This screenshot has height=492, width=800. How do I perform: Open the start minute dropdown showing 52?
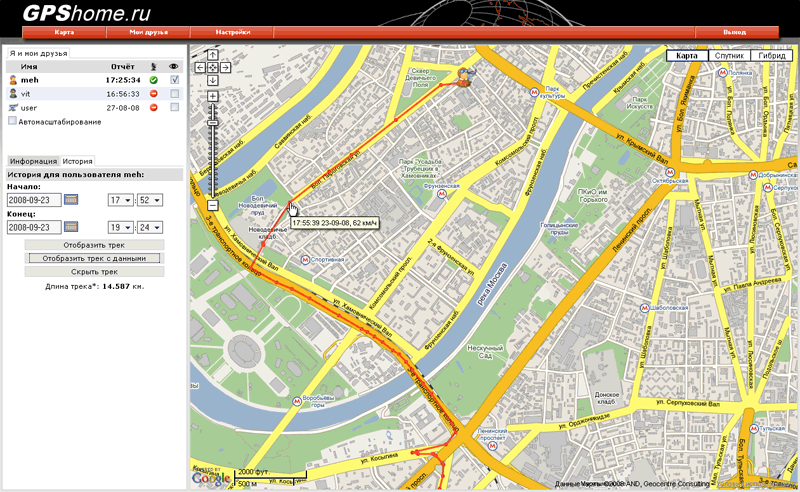(150, 200)
